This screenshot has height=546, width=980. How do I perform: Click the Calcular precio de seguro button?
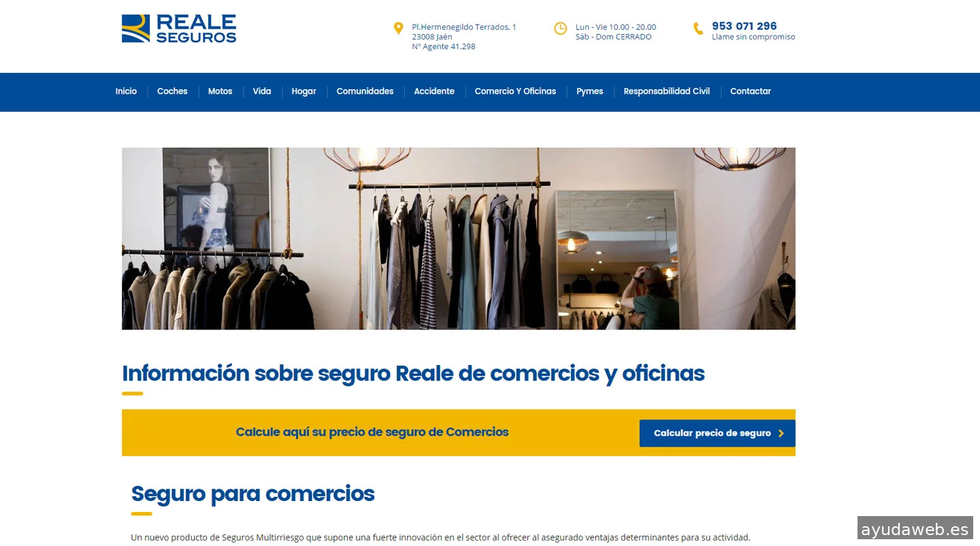point(717,433)
